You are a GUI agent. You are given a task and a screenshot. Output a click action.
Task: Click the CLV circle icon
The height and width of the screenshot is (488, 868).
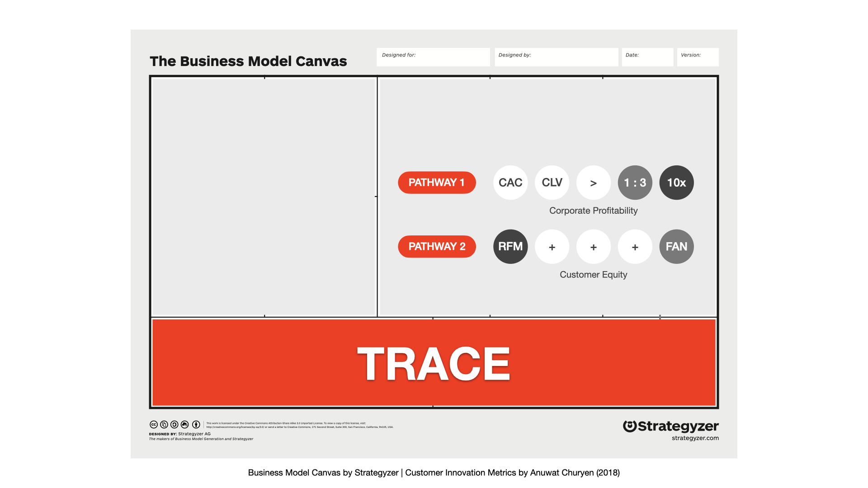pos(552,183)
